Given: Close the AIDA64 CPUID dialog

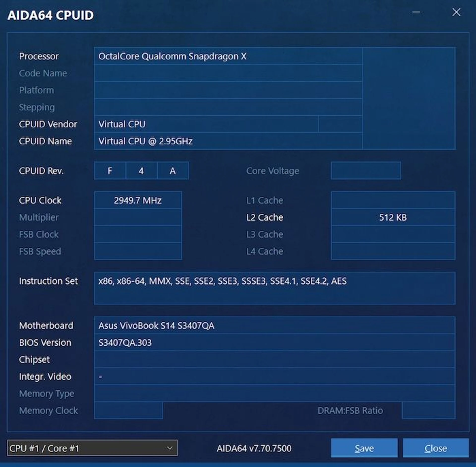Looking at the screenshot, I should click(436, 448).
